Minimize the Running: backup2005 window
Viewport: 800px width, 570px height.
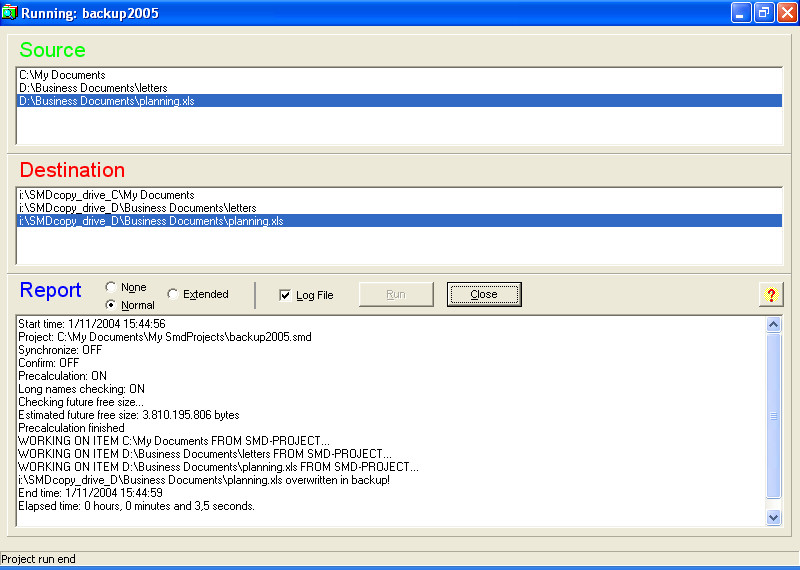741,13
